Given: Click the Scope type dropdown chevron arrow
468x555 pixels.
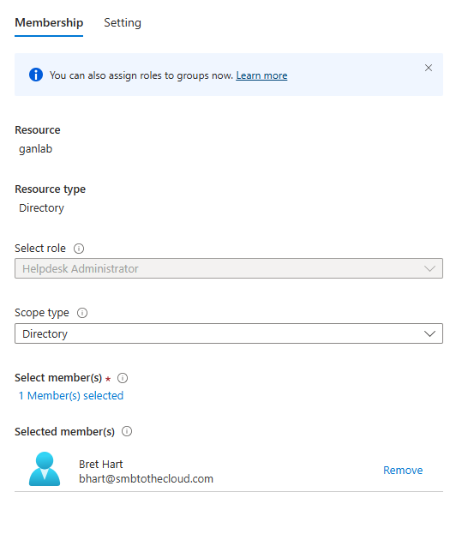Looking at the screenshot, I should (x=430, y=334).
